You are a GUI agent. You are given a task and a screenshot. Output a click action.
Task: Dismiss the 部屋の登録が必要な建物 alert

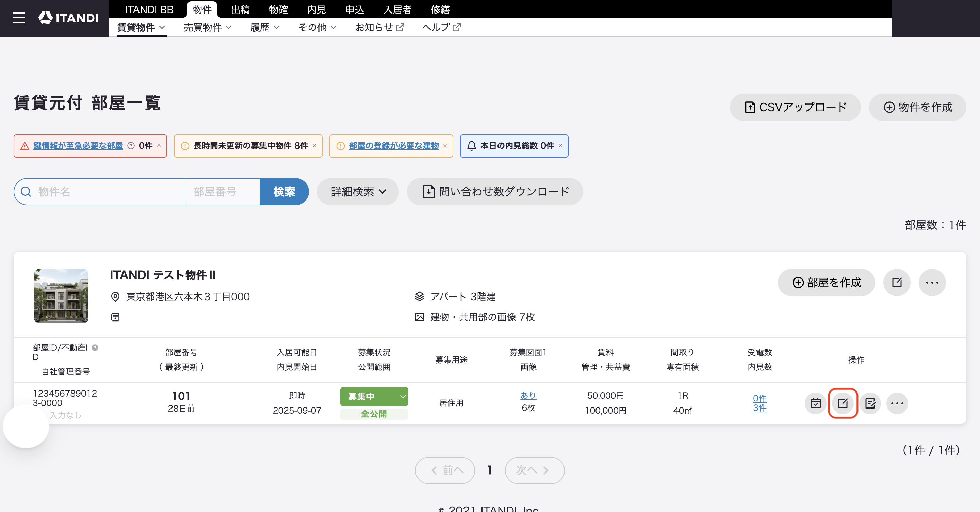pyautogui.click(x=445, y=146)
